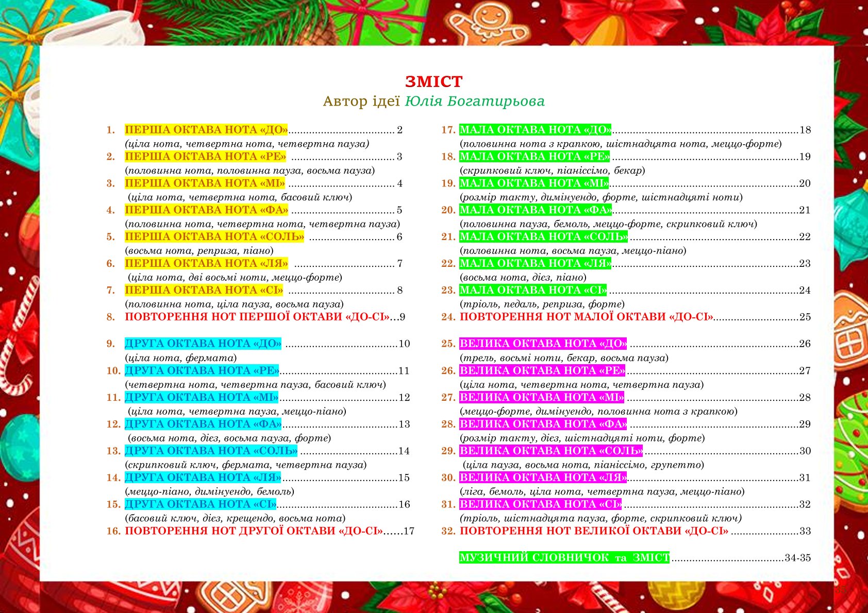The width and height of the screenshot is (868, 613).
Task: Select МАЛА ОКТАВА НОТА «СОЛЬ» entry
Action: (x=544, y=237)
